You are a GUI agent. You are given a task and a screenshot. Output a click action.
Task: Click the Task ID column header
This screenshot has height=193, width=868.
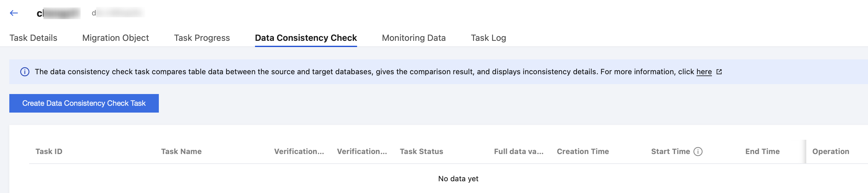pyautogui.click(x=49, y=152)
